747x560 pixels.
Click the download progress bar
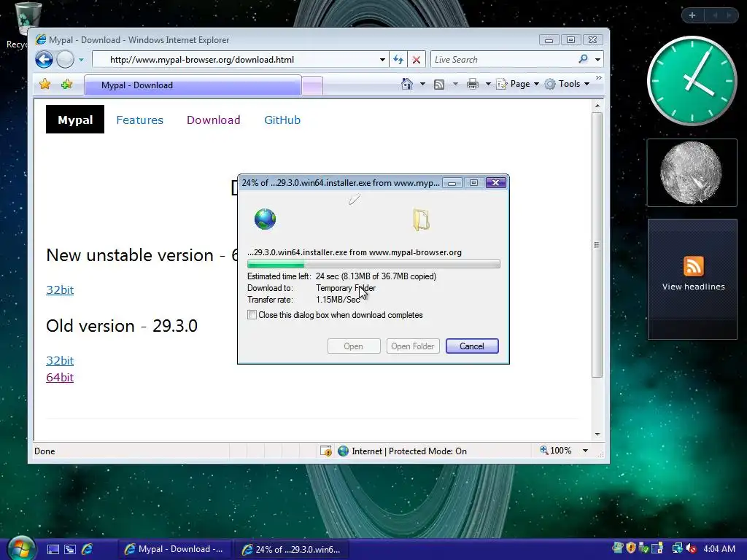coord(373,264)
